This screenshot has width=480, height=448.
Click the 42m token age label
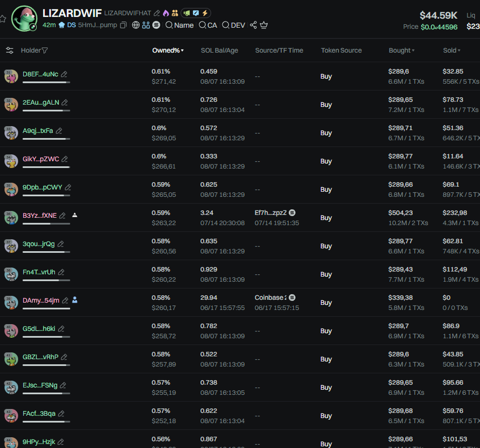click(49, 25)
